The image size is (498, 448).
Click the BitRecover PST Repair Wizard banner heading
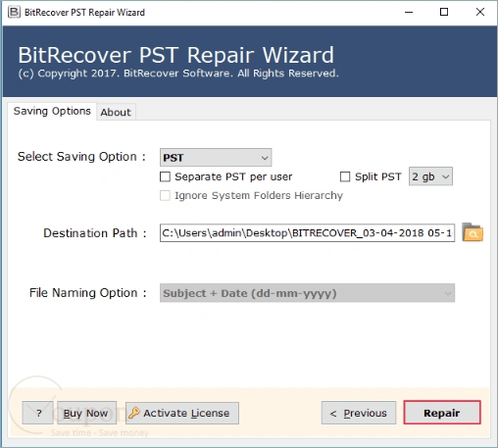pyautogui.click(x=176, y=55)
